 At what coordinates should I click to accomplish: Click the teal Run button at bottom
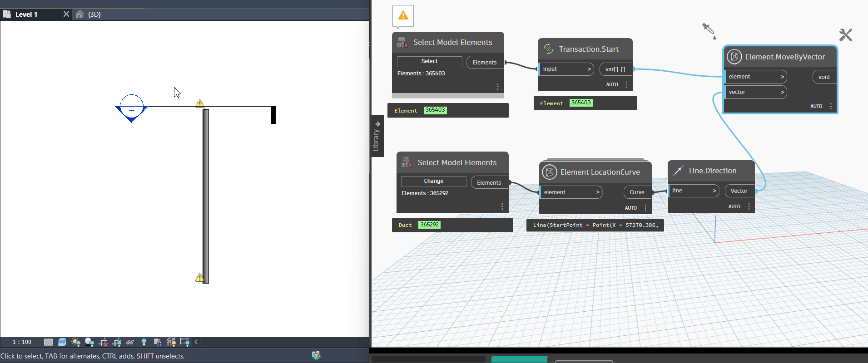pos(520,360)
